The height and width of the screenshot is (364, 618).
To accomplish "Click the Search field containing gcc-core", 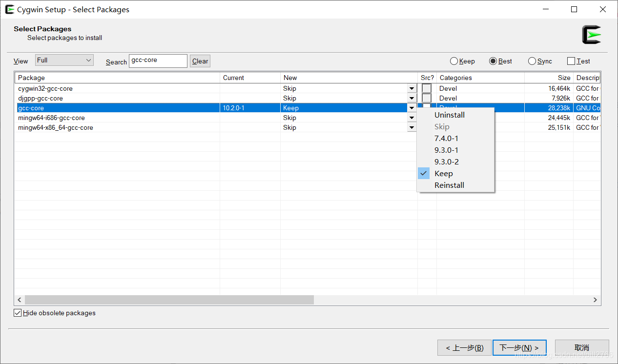I will 158,61.
